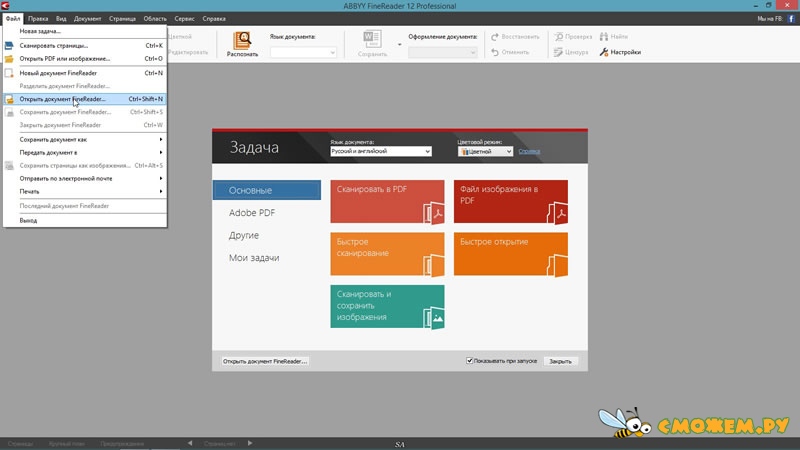Go to previous page with left arrow
The image size is (800, 450).
(190, 443)
